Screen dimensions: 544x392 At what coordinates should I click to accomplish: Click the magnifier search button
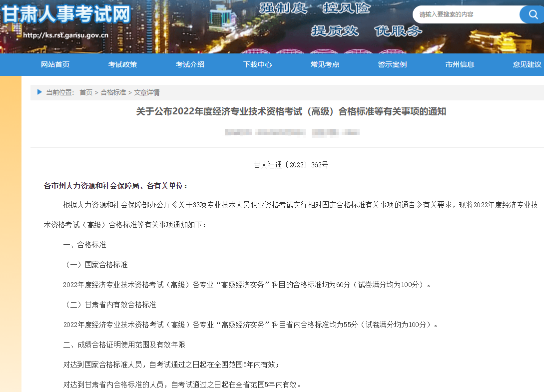(x=531, y=14)
